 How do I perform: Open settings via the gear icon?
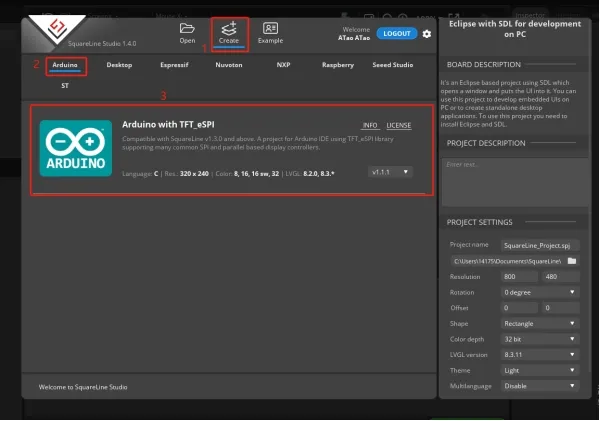coord(427,34)
